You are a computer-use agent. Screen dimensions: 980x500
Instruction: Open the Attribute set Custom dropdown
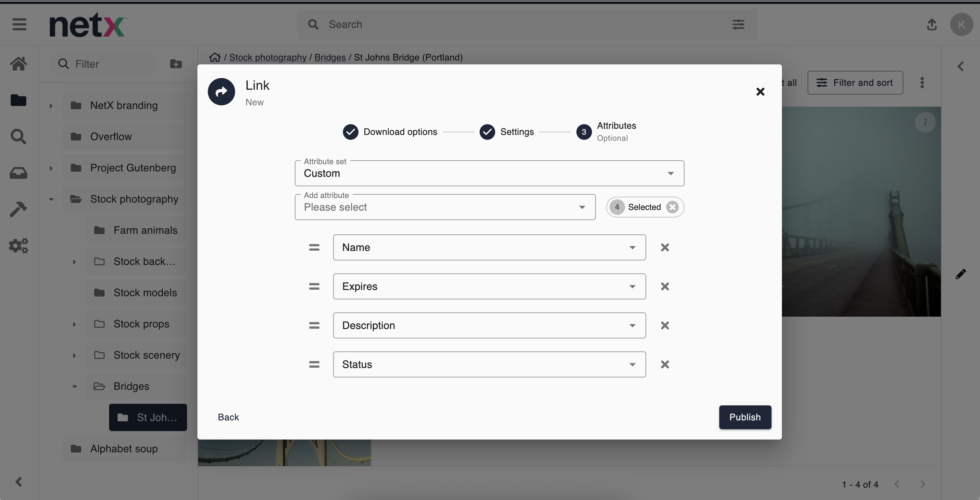click(x=489, y=174)
